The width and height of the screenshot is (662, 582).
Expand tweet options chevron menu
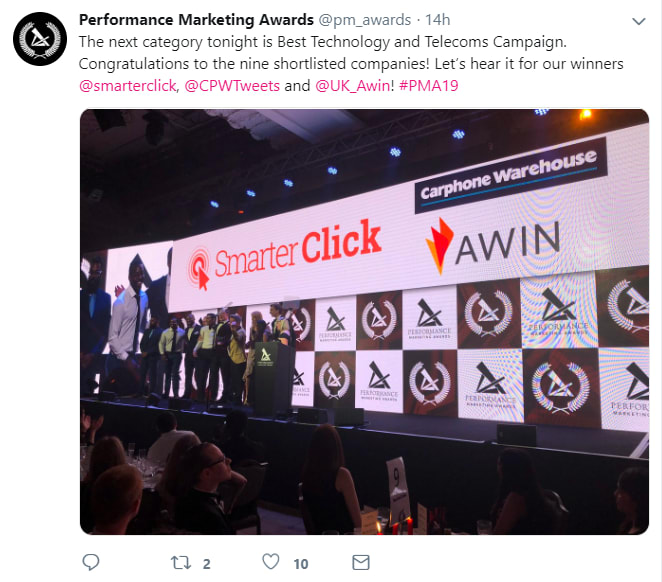[x=639, y=21]
